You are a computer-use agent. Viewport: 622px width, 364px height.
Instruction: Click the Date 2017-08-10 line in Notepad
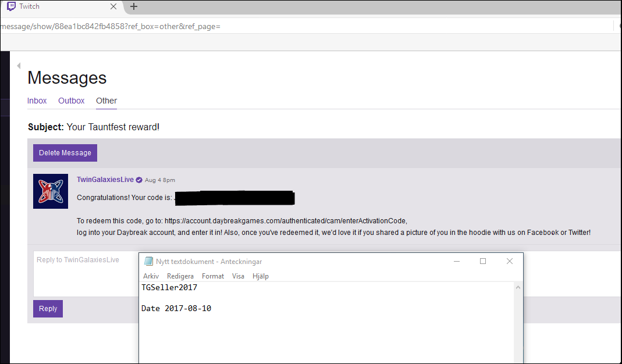(176, 309)
